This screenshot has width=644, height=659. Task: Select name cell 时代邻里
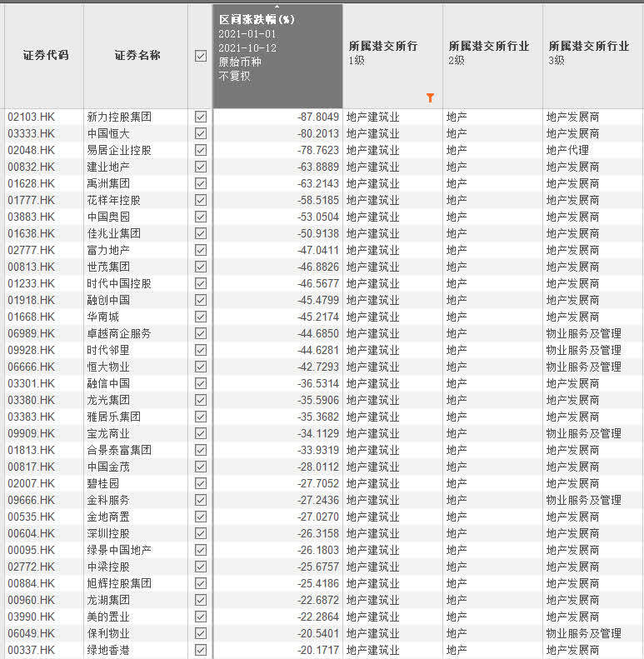[108, 350]
